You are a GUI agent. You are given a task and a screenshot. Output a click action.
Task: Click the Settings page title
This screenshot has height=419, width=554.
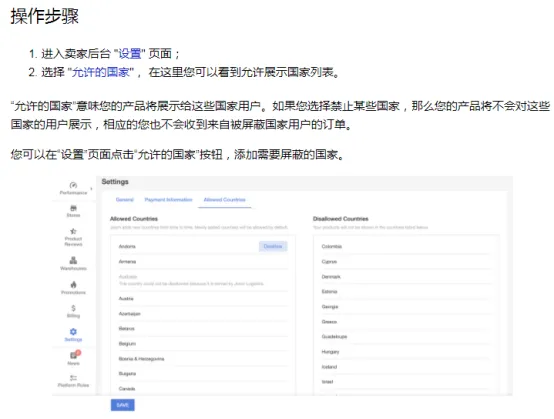click(115, 182)
